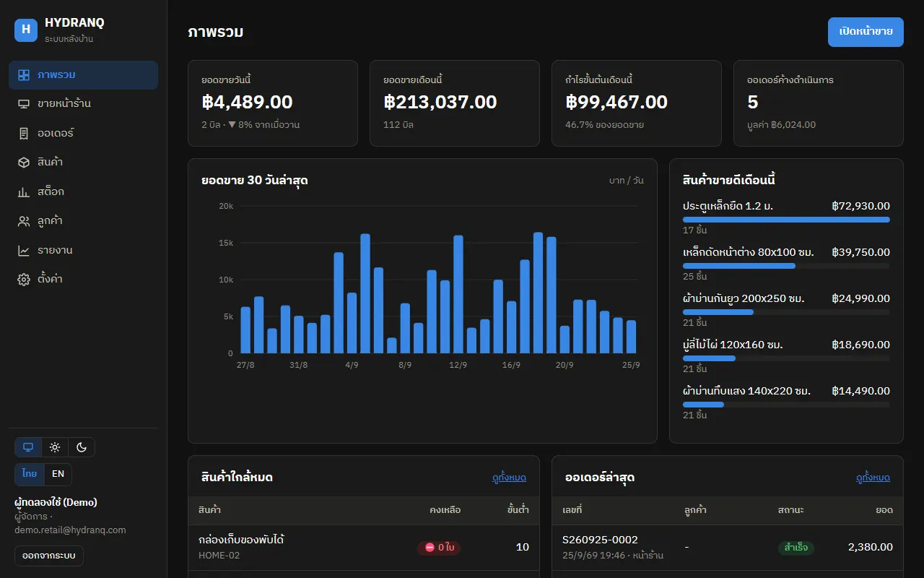Open the รายงาน section
The height and width of the screenshot is (578, 924).
84,250
